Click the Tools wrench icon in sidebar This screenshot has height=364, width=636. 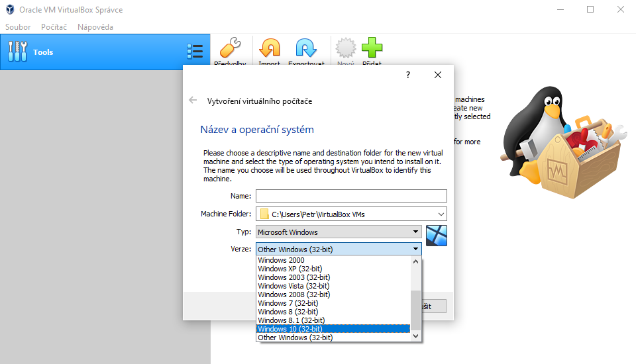[x=18, y=52]
